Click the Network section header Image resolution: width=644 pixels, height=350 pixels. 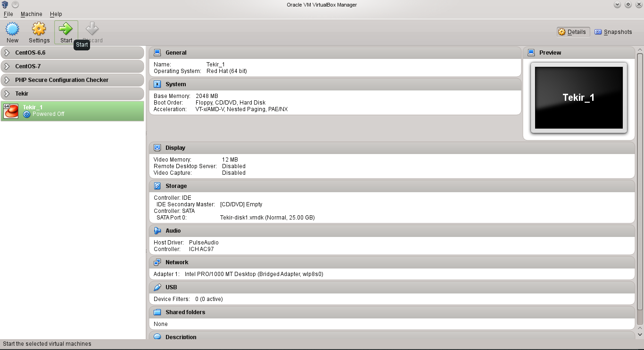(x=392, y=262)
